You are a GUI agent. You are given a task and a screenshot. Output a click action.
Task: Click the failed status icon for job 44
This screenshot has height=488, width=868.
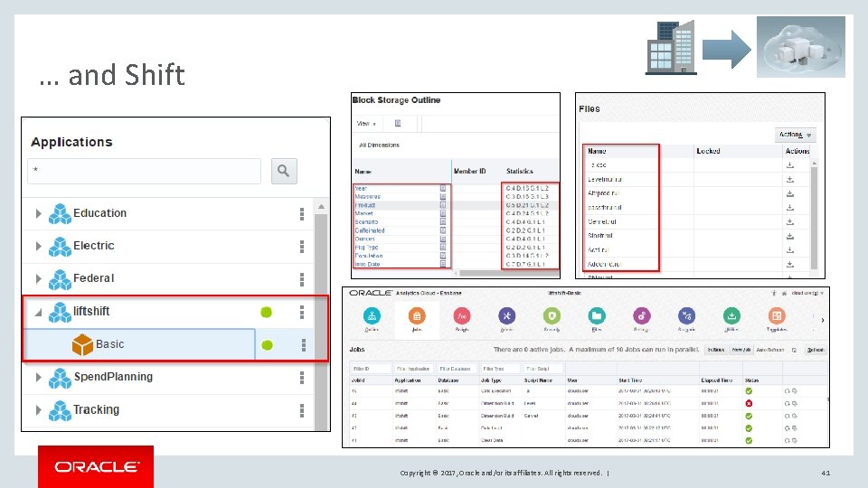(749, 403)
